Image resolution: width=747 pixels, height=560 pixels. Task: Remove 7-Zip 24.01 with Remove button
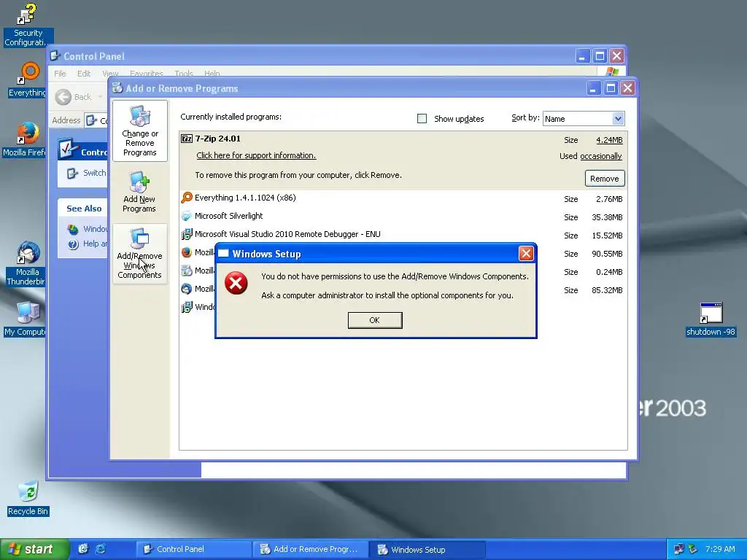pyautogui.click(x=604, y=179)
